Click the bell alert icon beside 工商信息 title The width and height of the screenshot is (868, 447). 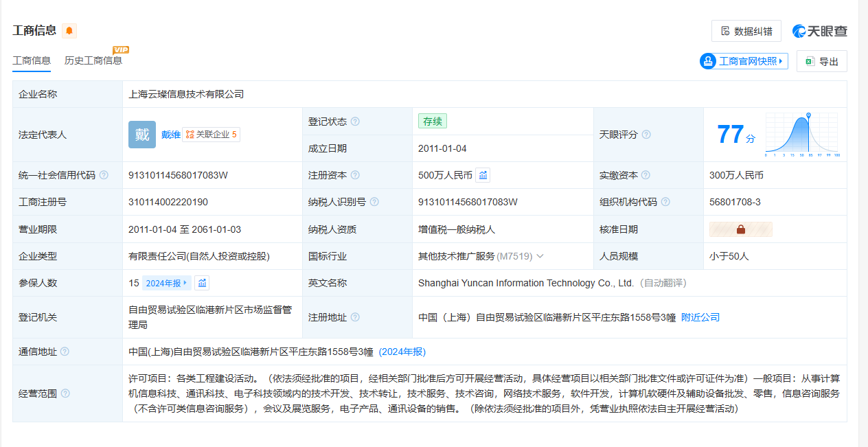[x=69, y=31]
